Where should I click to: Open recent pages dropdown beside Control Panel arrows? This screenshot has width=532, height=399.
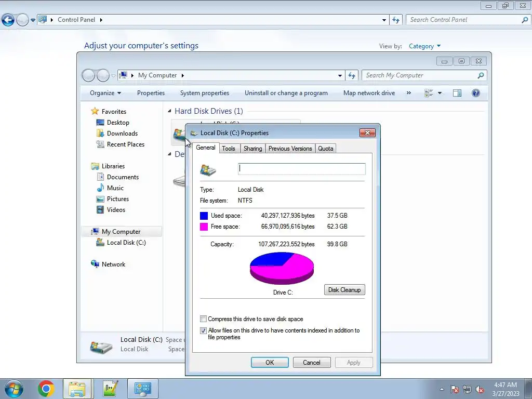click(33, 20)
